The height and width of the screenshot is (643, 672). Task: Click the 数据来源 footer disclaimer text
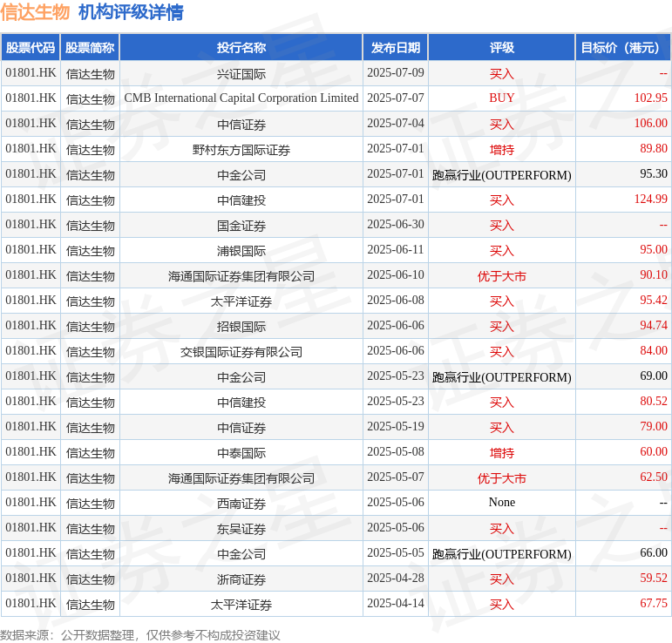[140, 635]
